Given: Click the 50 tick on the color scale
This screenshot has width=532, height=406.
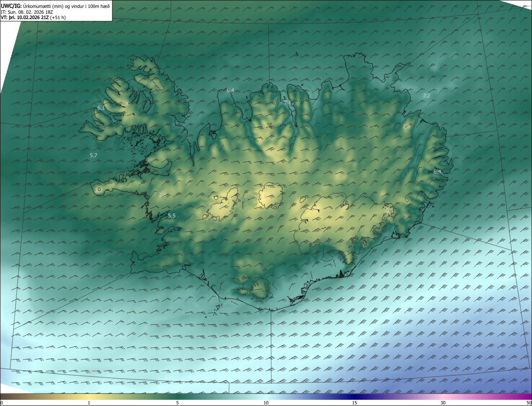Looking at the screenshot, I should pos(529,403).
